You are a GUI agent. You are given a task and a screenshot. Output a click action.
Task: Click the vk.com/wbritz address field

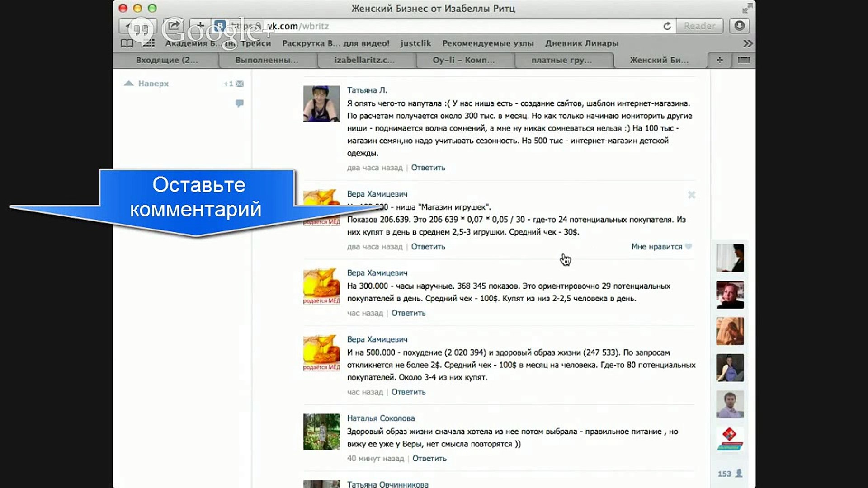click(443, 26)
